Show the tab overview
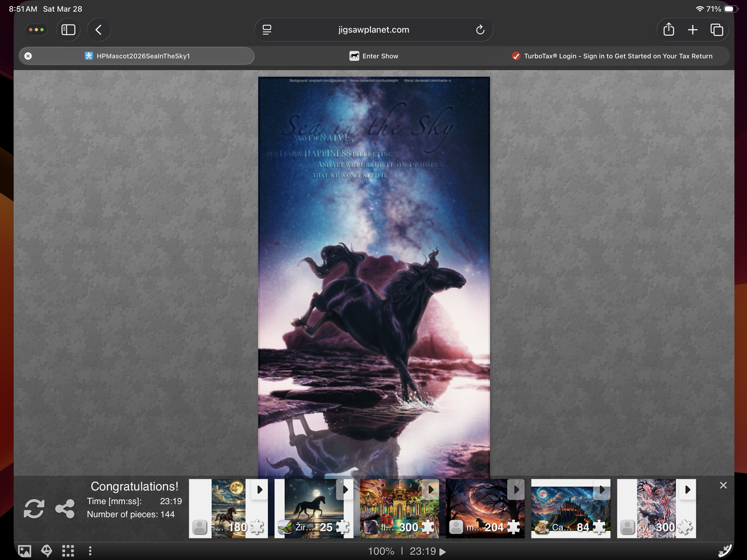This screenshot has width=747, height=560. (717, 30)
